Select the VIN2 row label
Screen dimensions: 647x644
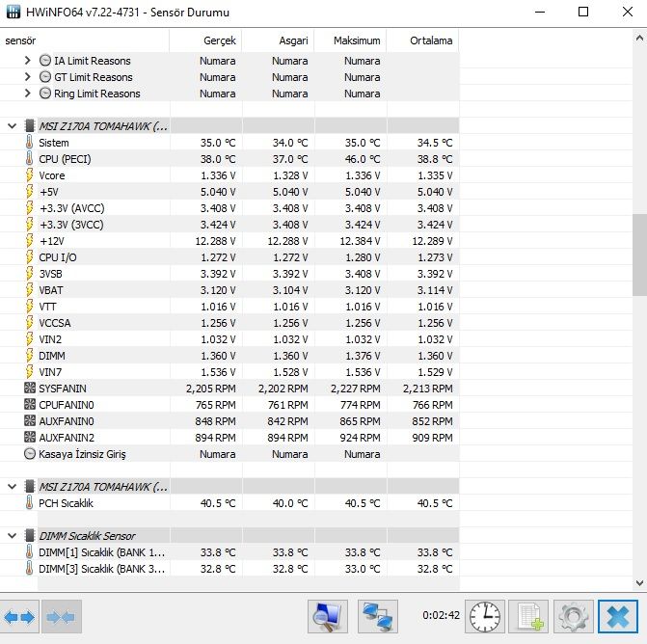50,339
